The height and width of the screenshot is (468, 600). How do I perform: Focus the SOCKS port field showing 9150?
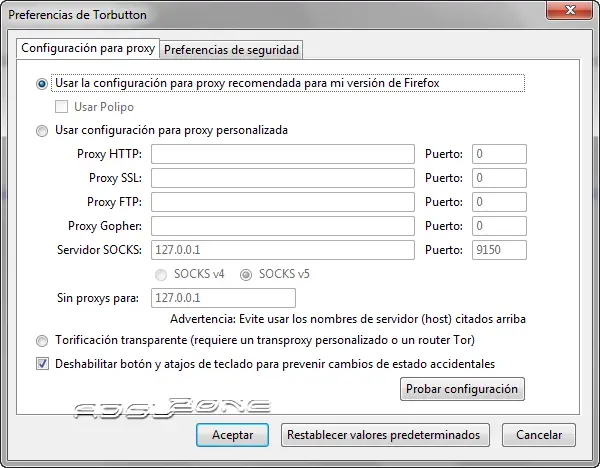[498, 250]
